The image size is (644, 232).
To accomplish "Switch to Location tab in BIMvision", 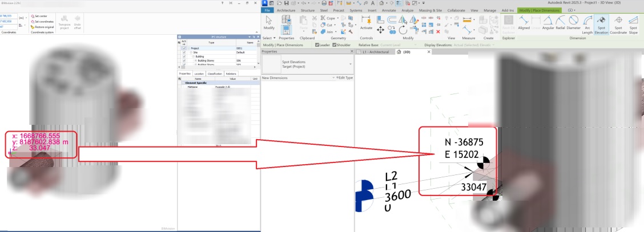I will (x=199, y=74).
